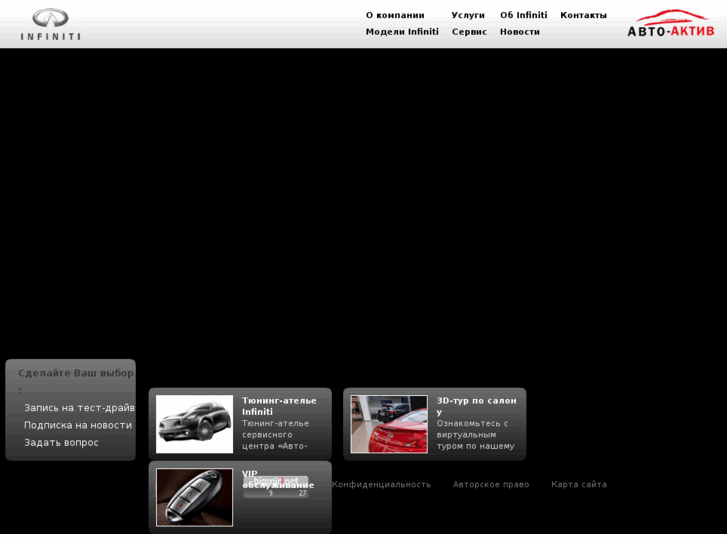Open the Модели Infiniti menu
Viewport: 727px width, 545px height.
[402, 32]
